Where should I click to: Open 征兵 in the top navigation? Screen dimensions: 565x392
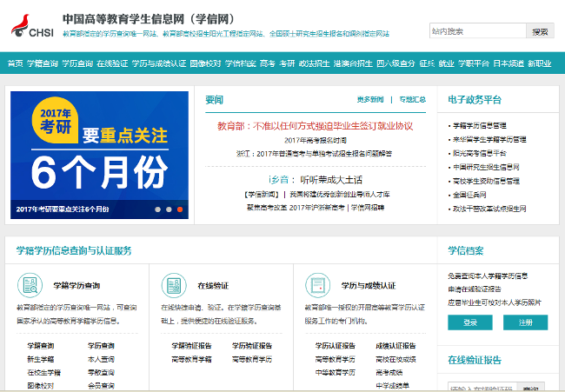(426, 63)
